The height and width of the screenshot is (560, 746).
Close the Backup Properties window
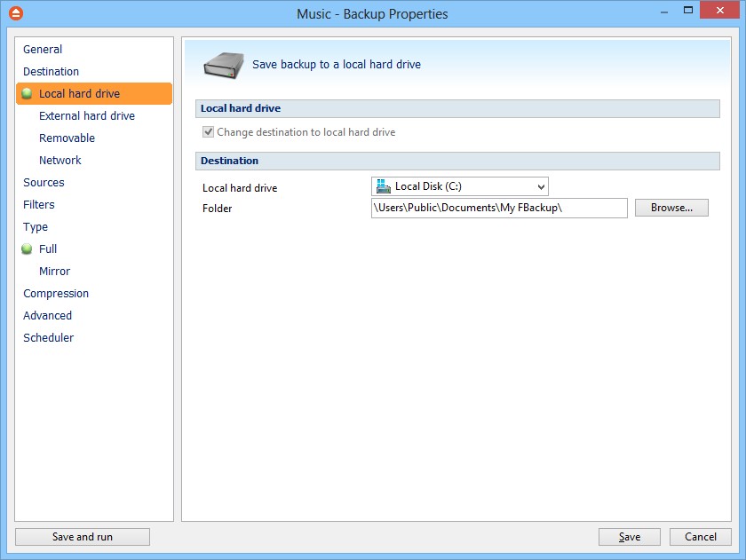tap(720, 10)
